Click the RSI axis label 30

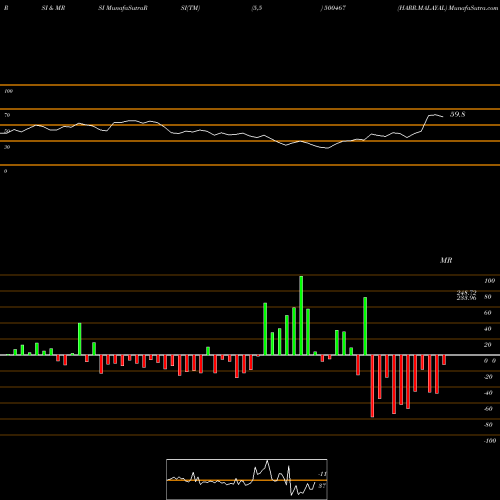[x=7, y=147]
